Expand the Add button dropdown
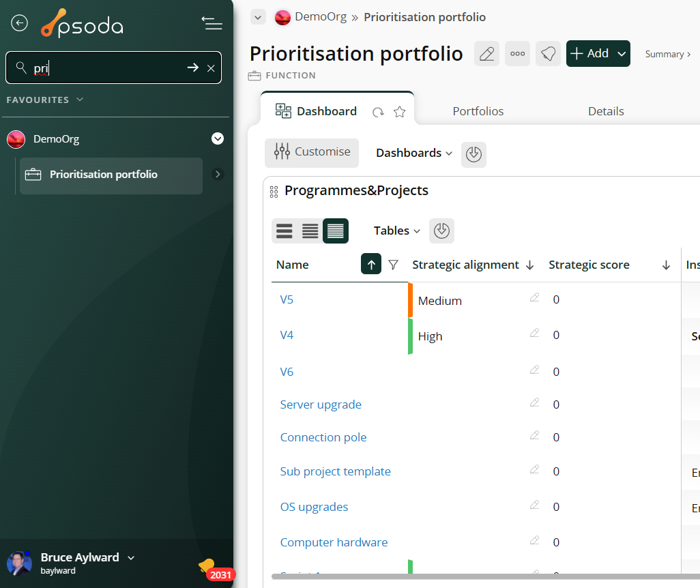Image resolution: width=700 pixels, height=588 pixels. [x=621, y=54]
